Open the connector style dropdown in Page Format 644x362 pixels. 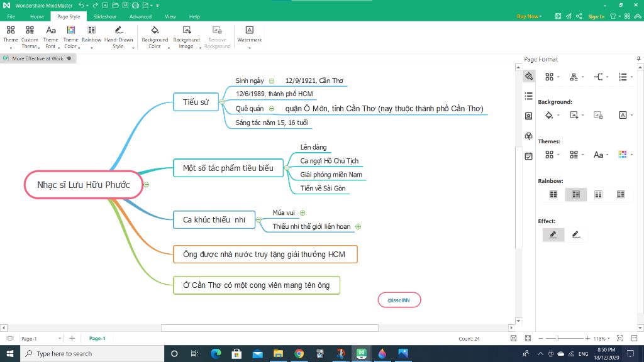pos(601,77)
